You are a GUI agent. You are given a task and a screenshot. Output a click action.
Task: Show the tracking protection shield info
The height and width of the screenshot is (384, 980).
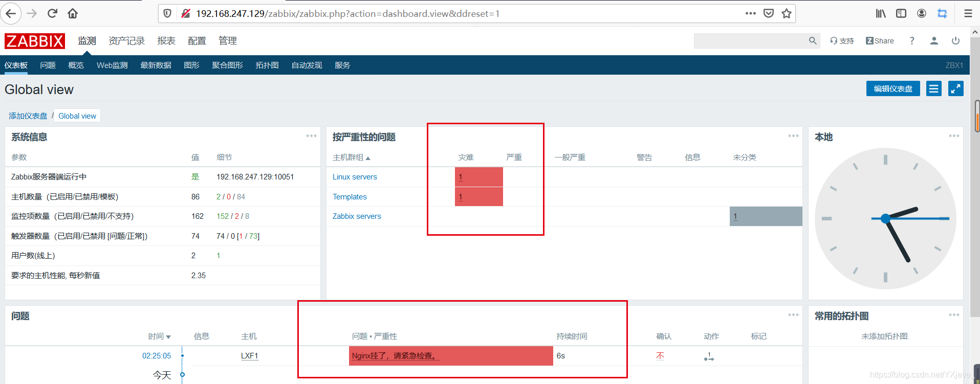[x=167, y=13]
